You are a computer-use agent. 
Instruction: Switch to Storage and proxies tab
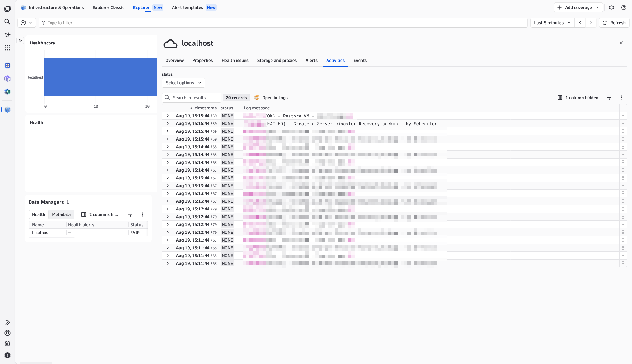point(277,60)
